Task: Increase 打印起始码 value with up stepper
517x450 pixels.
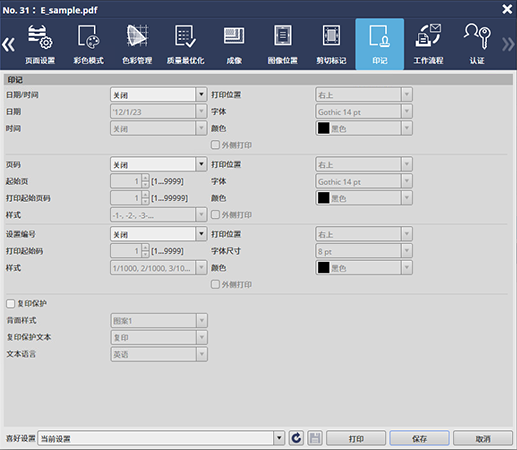Action: click(x=145, y=247)
